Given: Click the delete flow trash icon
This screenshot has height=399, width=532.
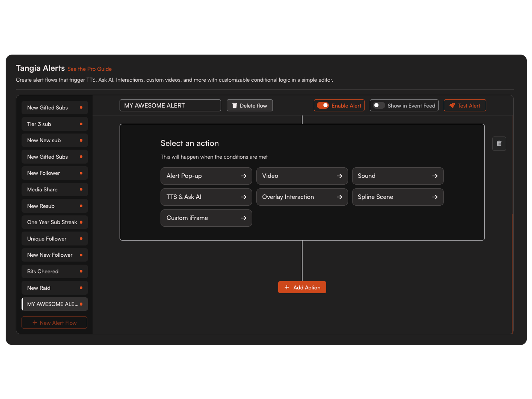Looking at the screenshot, I should click(235, 106).
